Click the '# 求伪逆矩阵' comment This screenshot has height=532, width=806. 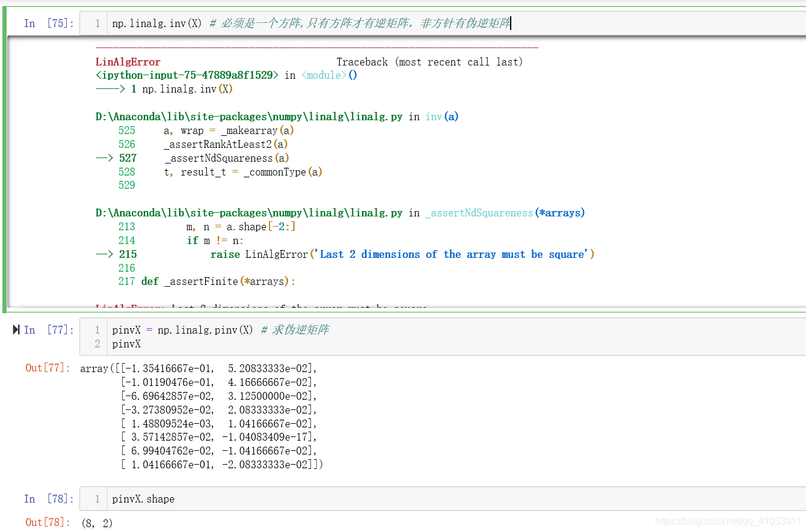click(x=295, y=330)
